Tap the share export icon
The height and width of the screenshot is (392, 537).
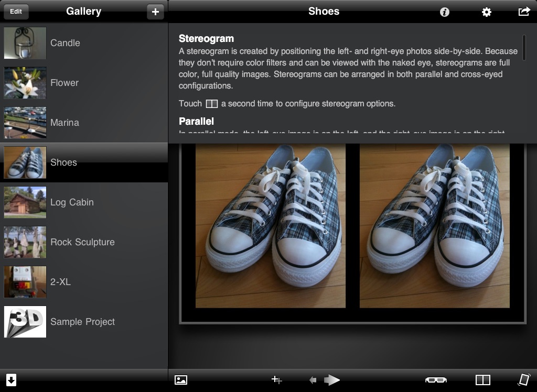click(524, 12)
